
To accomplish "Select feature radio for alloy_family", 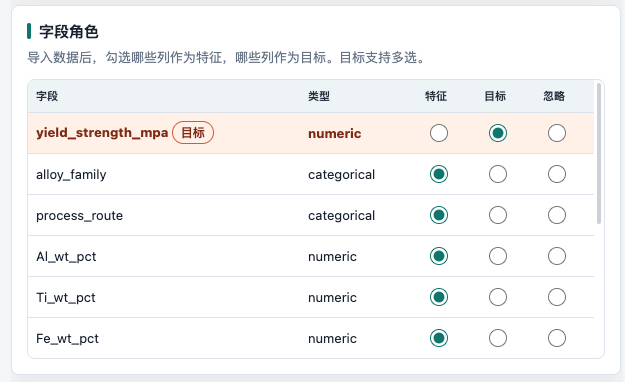I will click(x=438, y=174).
